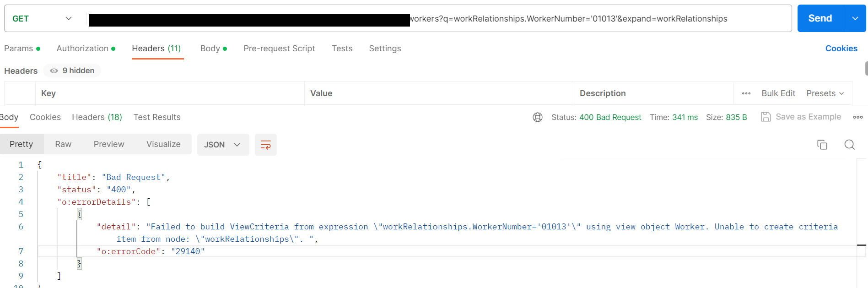Viewport: 868px width, 288px height.
Task: Send the request
Action: coord(820,18)
